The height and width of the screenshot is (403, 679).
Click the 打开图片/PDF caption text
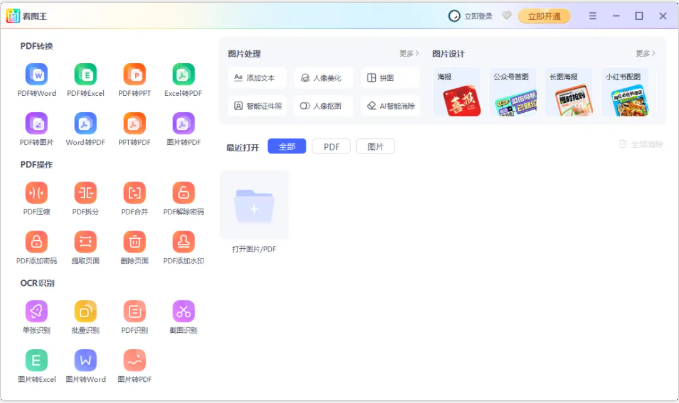coord(254,249)
